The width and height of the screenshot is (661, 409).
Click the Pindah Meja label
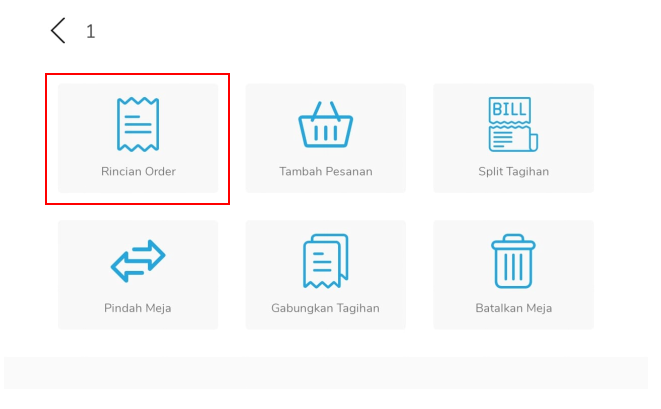tap(137, 308)
